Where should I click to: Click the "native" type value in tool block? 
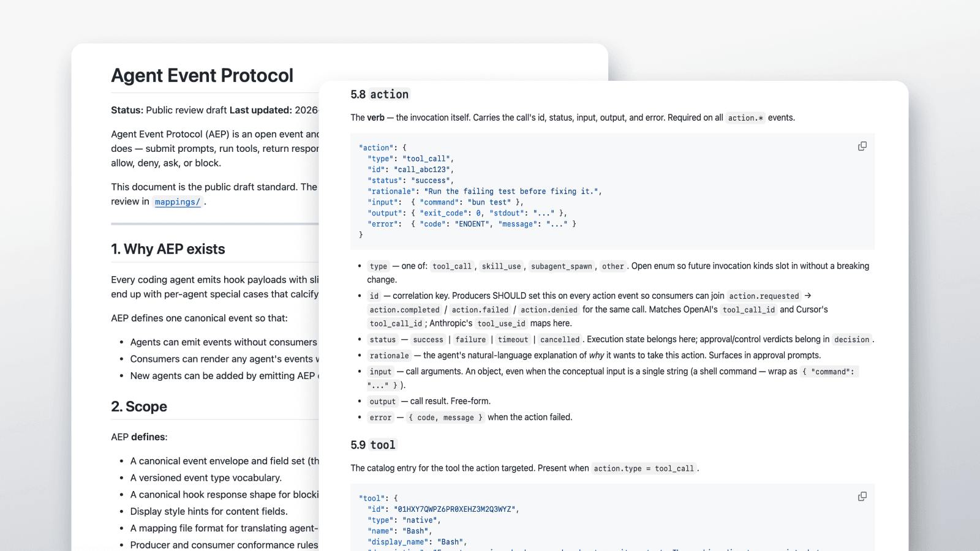420,520
